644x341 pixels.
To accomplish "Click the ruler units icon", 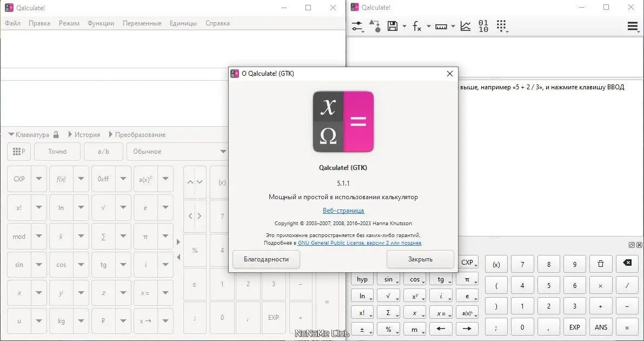I will (441, 27).
